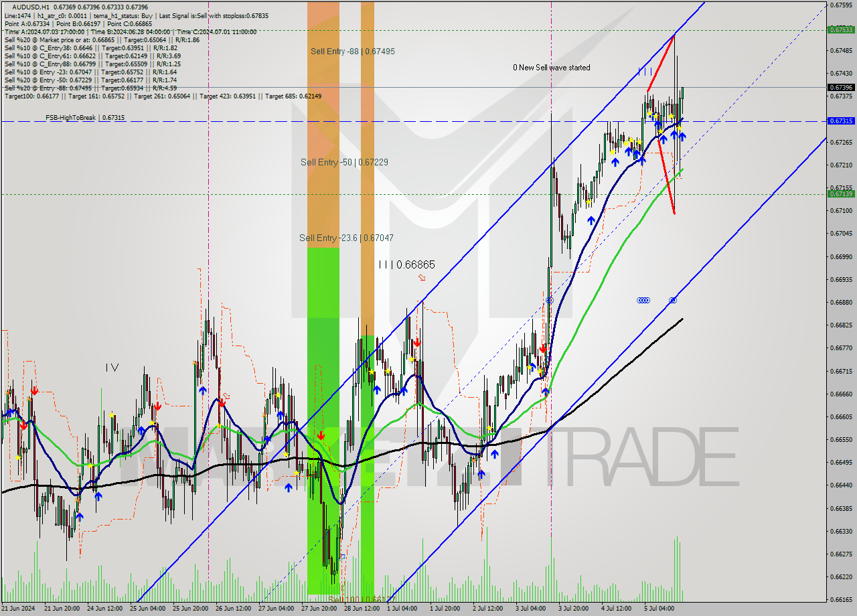Click the 'Sell Entry -23.6 | 0.67047' label
Image resolution: width=857 pixels, height=616 pixels.
[x=346, y=238]
